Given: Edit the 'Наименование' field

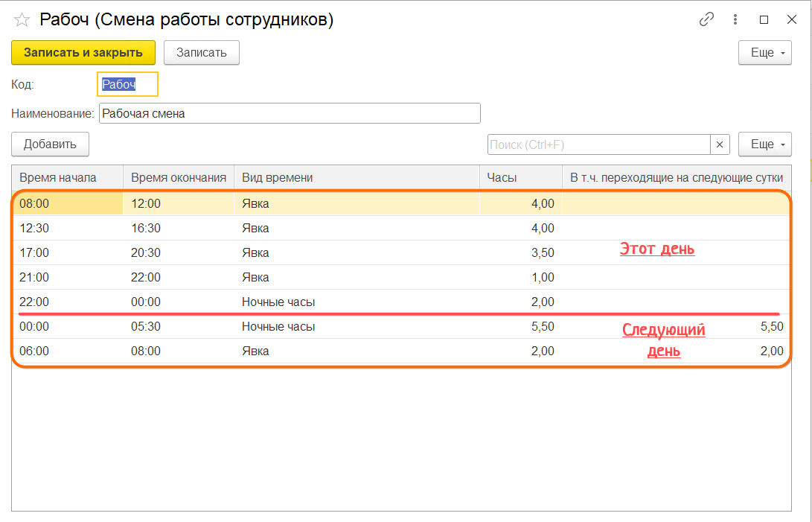Looking at the screenshot, I should pyautogui.click(x=289, y=114).
